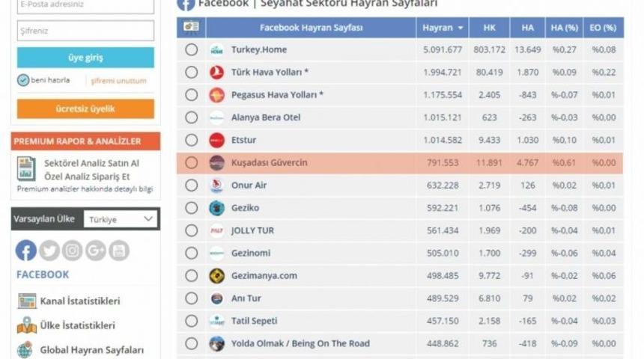Open the şifremi unuttum link
This screenshot has width=644, height=359.
[x=118, y=81]
